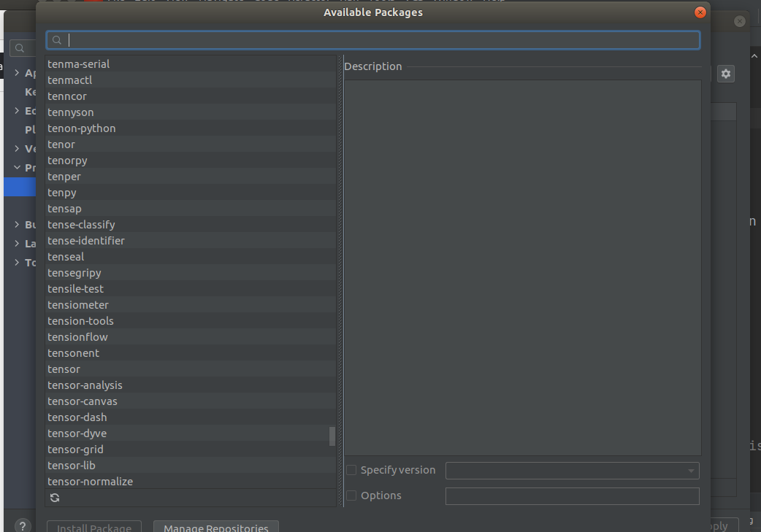761x532 pixels.
Task: Collapse the expanded Project tree node
Action: point(18,167)
